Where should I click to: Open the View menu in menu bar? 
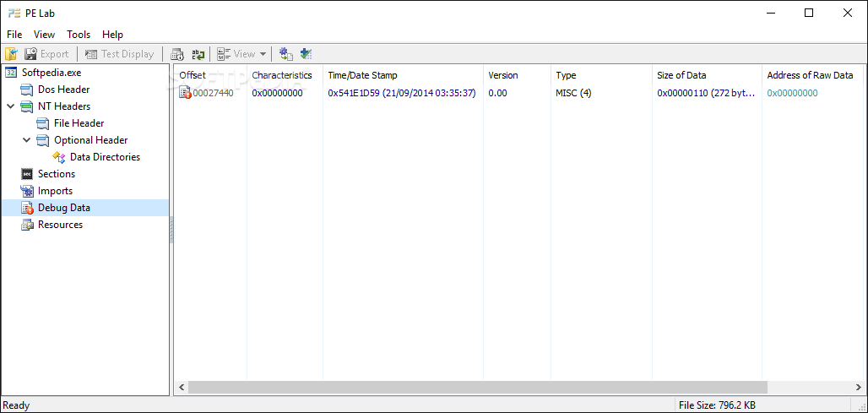tap(44, 35)
